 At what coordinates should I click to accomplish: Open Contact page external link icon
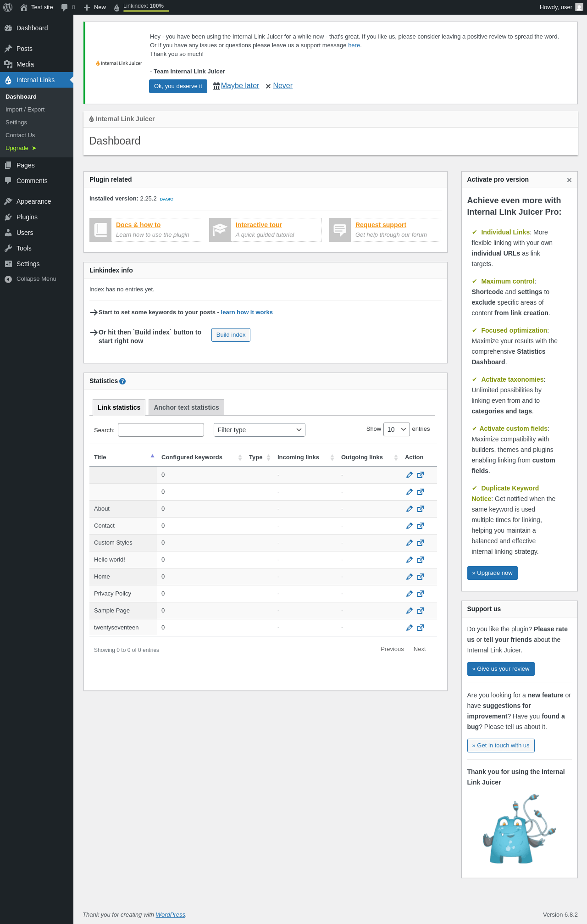coord(421,526)
